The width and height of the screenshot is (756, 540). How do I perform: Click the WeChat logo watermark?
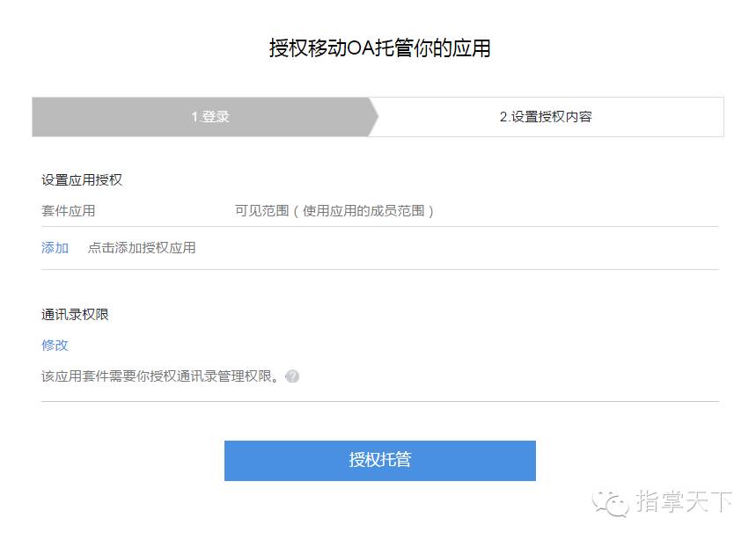[611, 503]
